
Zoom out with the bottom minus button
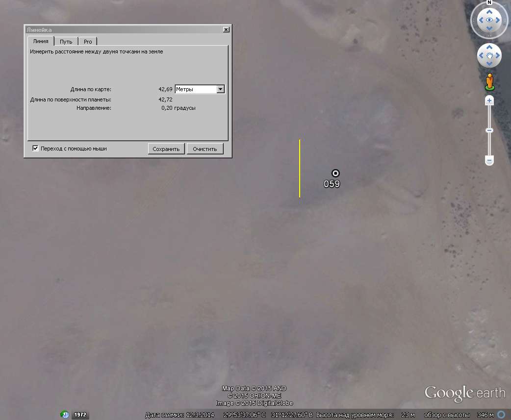[x=489, y=160]
